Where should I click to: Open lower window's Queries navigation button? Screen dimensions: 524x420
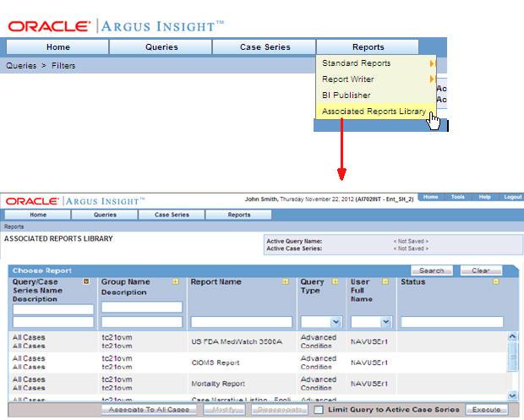click(105, 215)
